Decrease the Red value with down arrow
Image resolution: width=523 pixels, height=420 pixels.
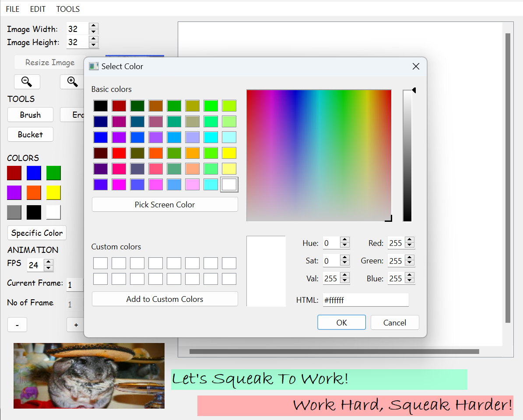410,245
